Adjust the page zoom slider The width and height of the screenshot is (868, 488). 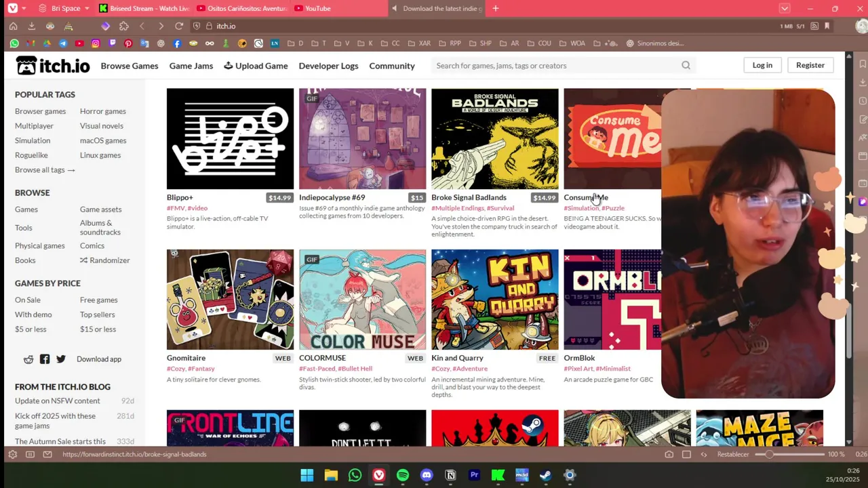tap(790, 454)
